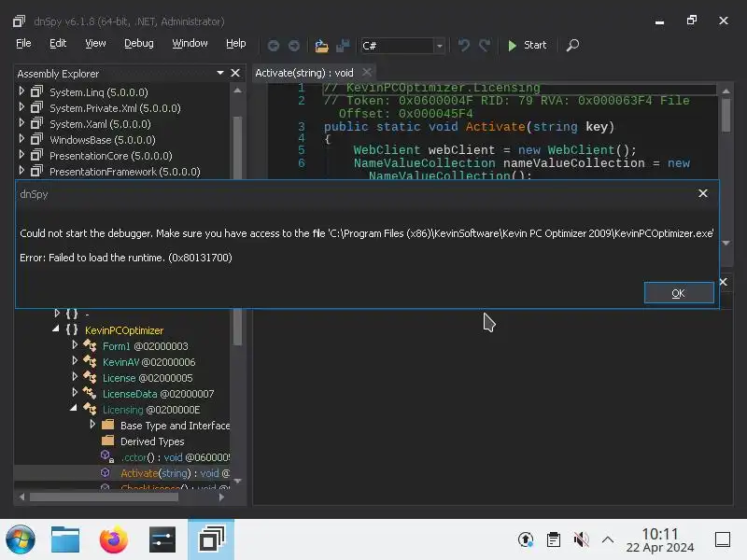Viewport: 747px width, 560px height.
Task: Open the Windows Start menu
Action: [20, 539]
